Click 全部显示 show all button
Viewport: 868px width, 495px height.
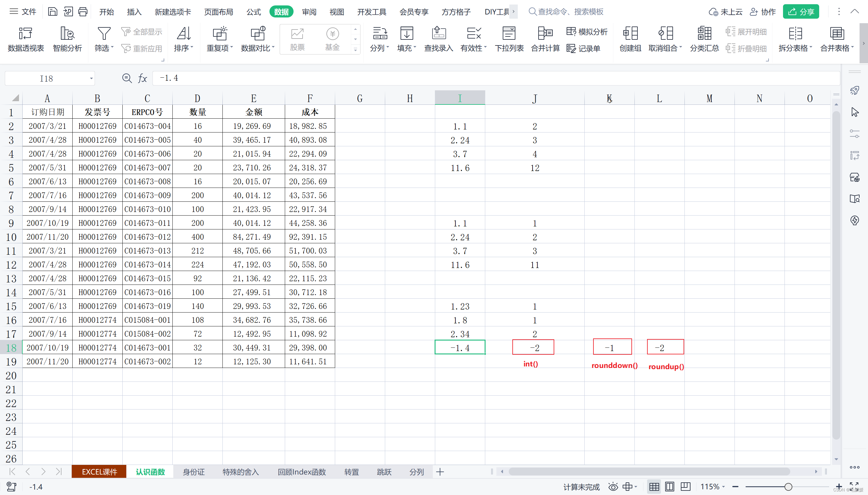point(142,32)
